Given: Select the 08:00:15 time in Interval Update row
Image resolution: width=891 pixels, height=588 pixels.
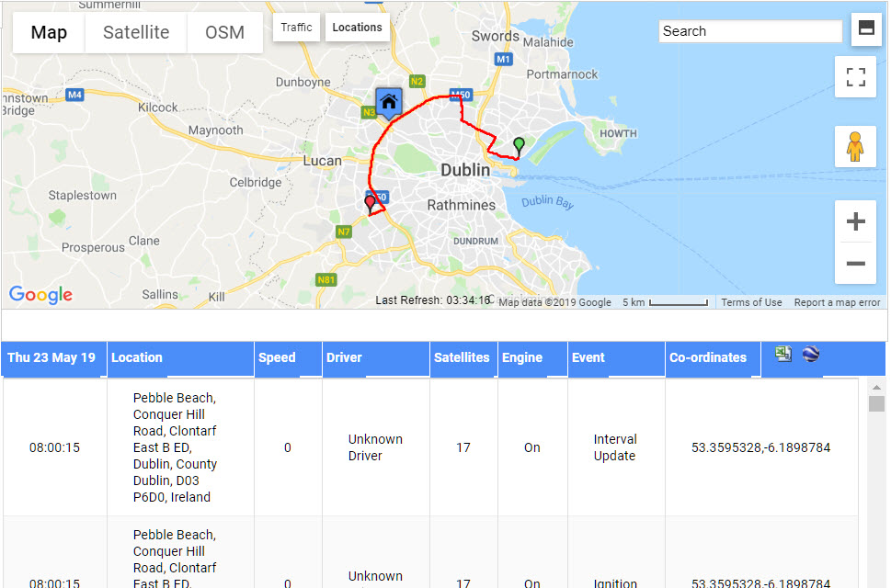Looking at the screenshot, I should click(x=54, y=447).
